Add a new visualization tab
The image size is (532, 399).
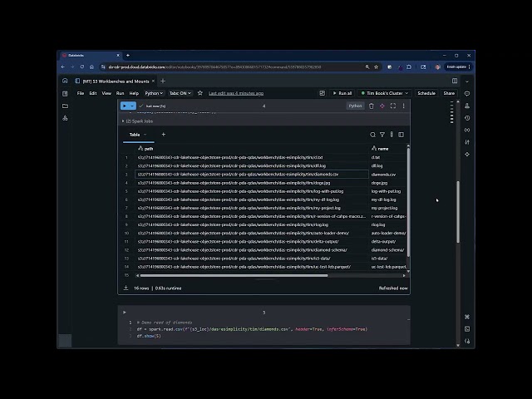[x=163, y=135]
